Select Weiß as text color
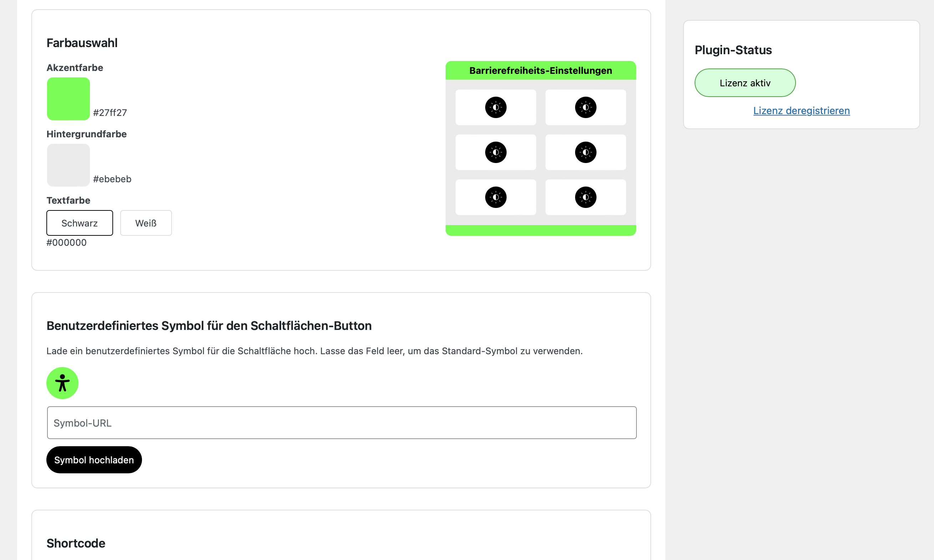The height and width of the screenshot is (560, 934). pyautogui.click(x=146, y=223)
